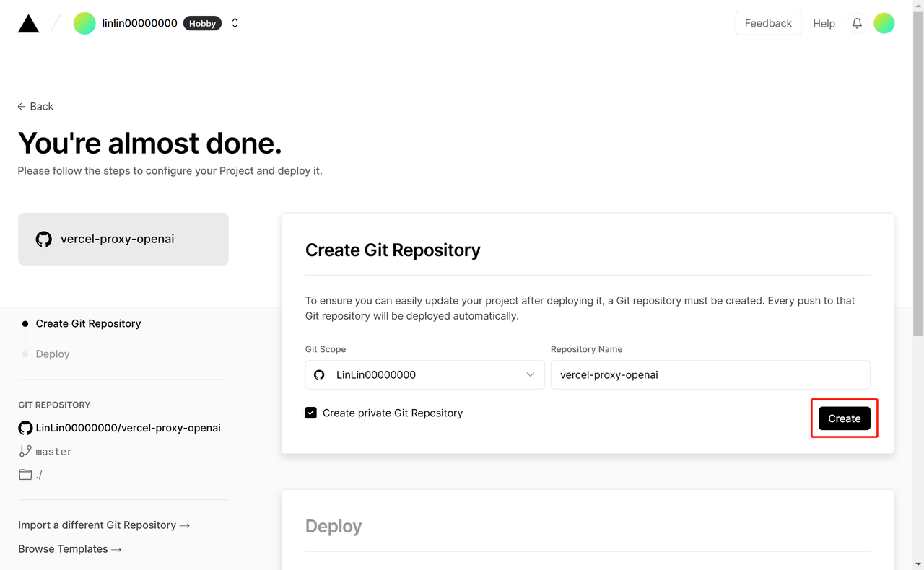Click the GitHub icon in template card
924x570 pixels.
(44, 239)
